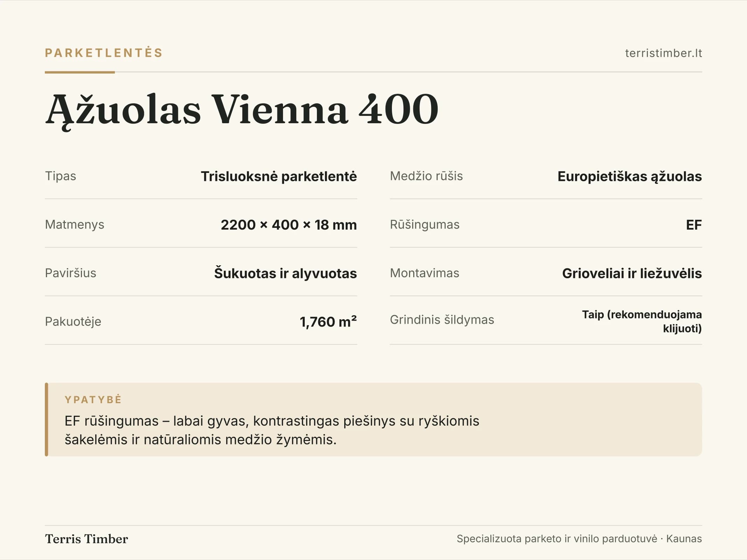Screen dimensions: 747x560
Task: Click the terristimber.lt website link
Action: (x=663, y=53)
